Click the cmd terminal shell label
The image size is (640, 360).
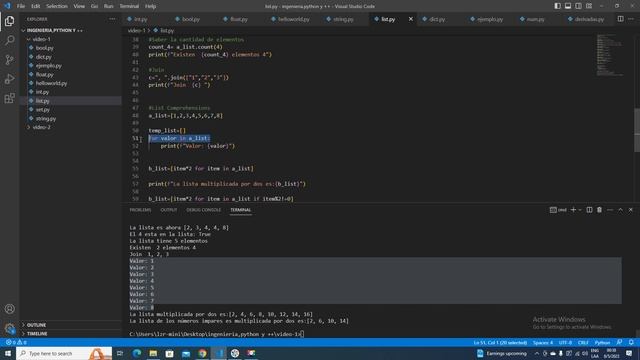pos(558,210)
